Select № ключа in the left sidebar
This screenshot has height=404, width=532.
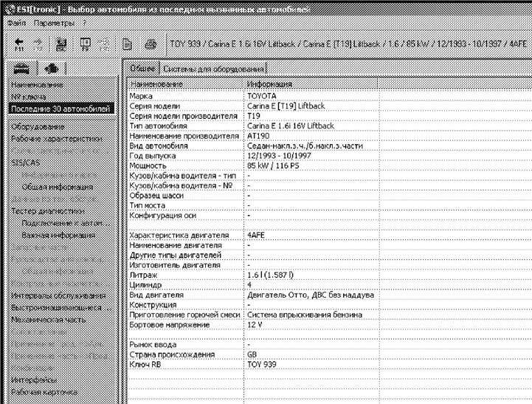[x=29, y=97]
